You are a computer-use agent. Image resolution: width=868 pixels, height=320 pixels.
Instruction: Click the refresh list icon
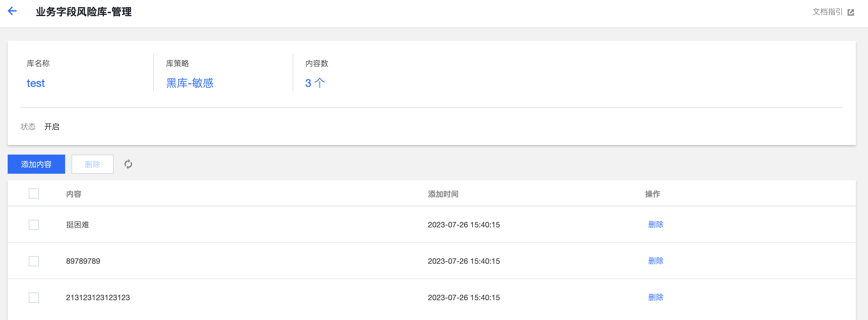tap(128, 164)
